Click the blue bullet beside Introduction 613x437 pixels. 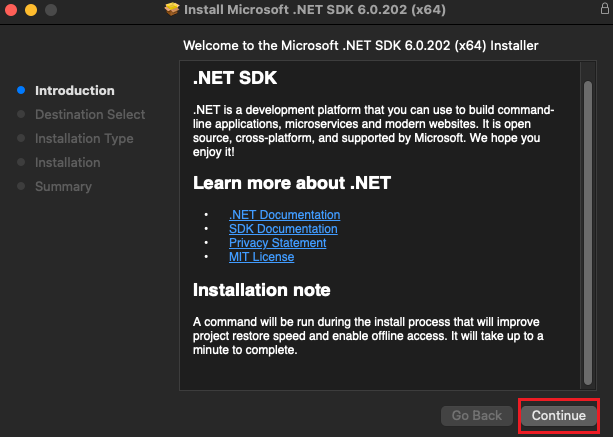coord(21,90)
